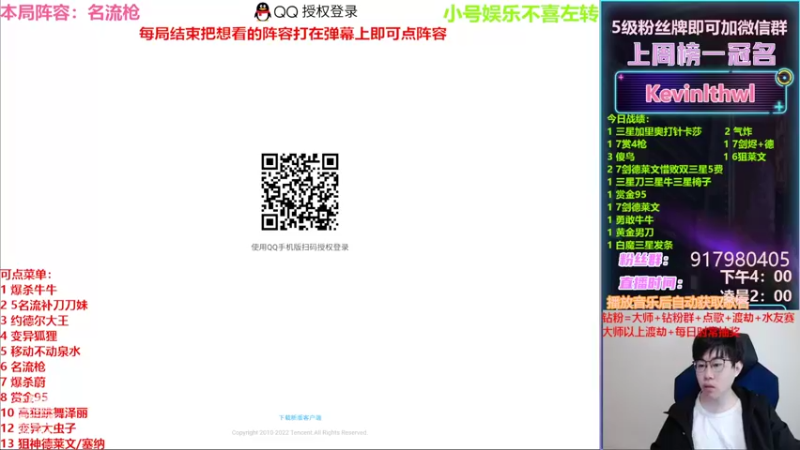Image resolution: width=800 pixels, height=450 pixels.
Task: Click the '上周榜一冠名' title
Action: click(701, 54)
